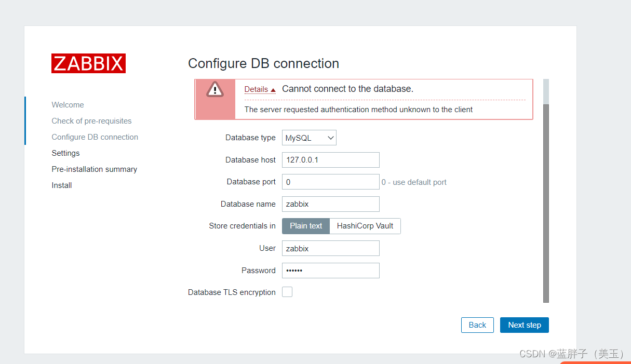
Task: Focus the User input field
Action: (331, 249)
